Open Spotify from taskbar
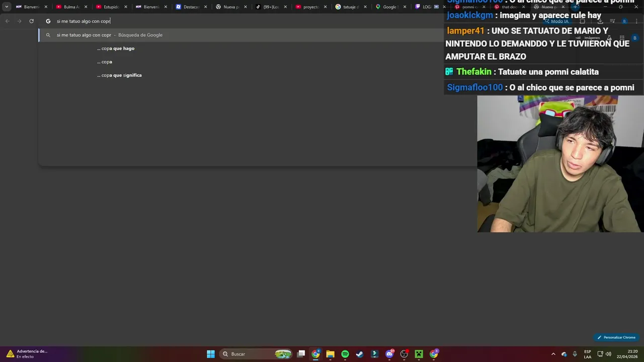644x362 pixels. 345,354
